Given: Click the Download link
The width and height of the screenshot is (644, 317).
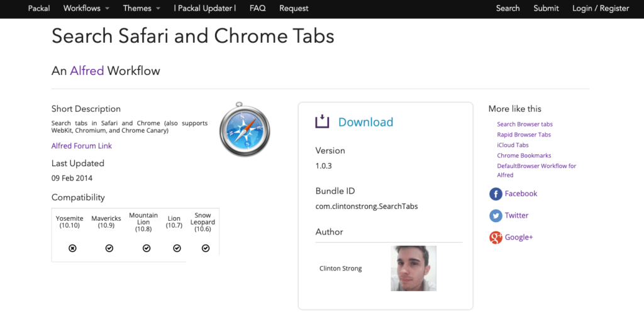Looking at the screenshot, I should tap(365, 122).
